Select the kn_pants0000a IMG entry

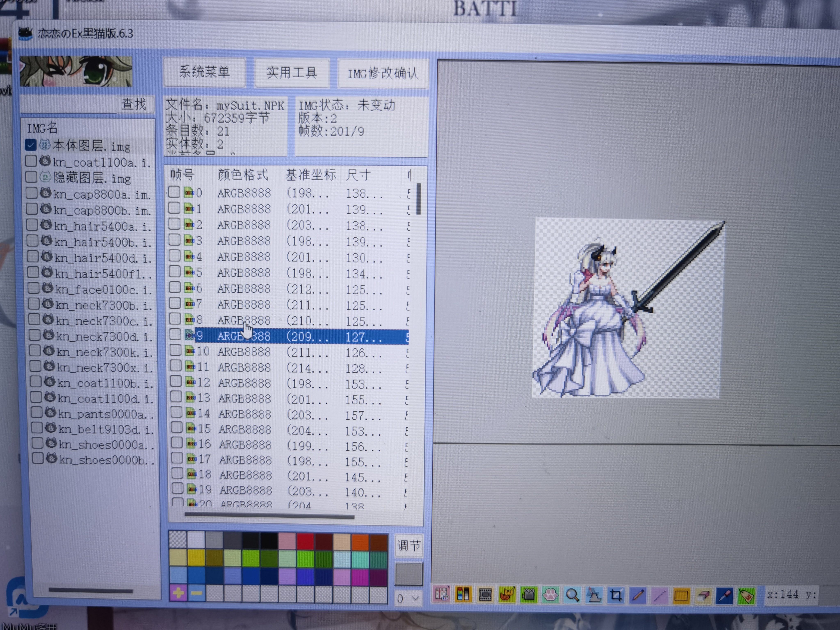tap(106, 414)
